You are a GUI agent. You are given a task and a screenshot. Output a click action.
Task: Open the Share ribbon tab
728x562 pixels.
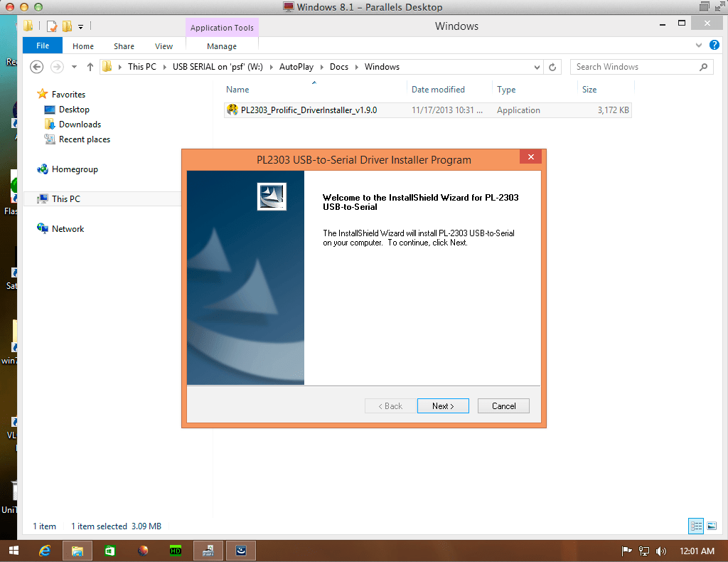[x=124, y=46]
